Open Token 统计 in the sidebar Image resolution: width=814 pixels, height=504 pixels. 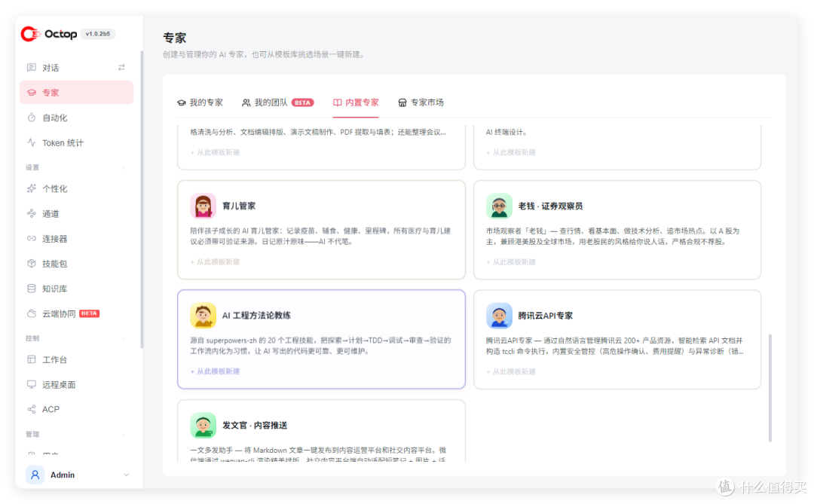pyautogui.click(x=76, y=142)
